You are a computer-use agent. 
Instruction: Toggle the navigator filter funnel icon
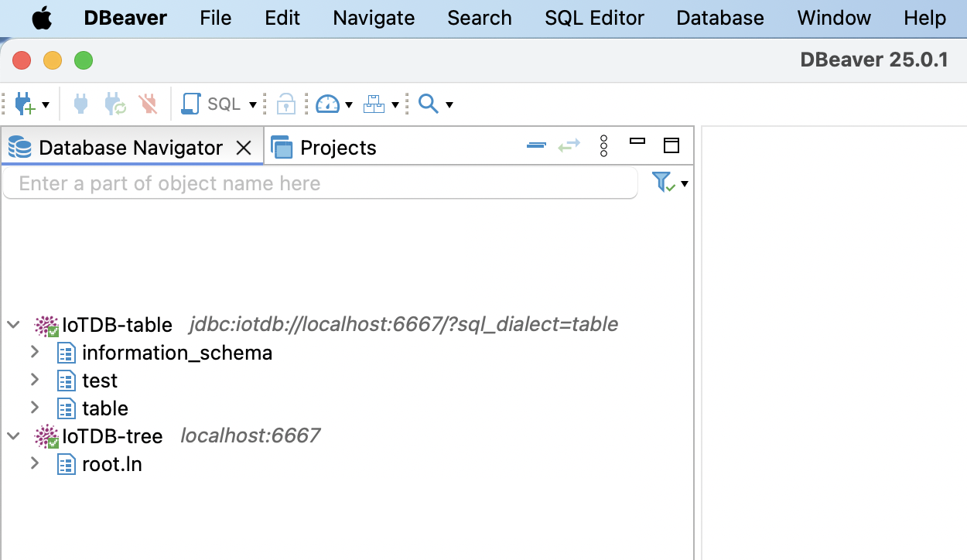[x=662, y=183]
